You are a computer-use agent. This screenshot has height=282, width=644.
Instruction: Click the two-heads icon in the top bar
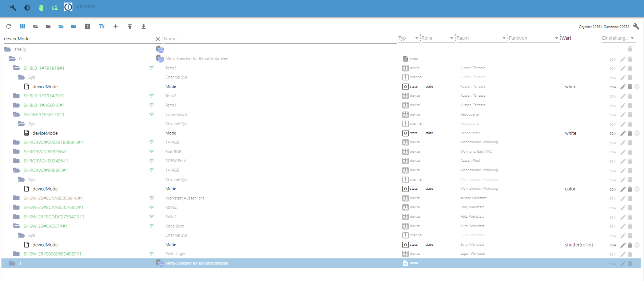[55, 8]
